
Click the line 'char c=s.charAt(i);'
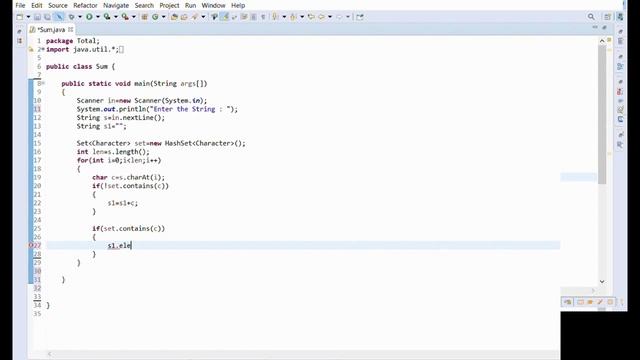(129, 177)
